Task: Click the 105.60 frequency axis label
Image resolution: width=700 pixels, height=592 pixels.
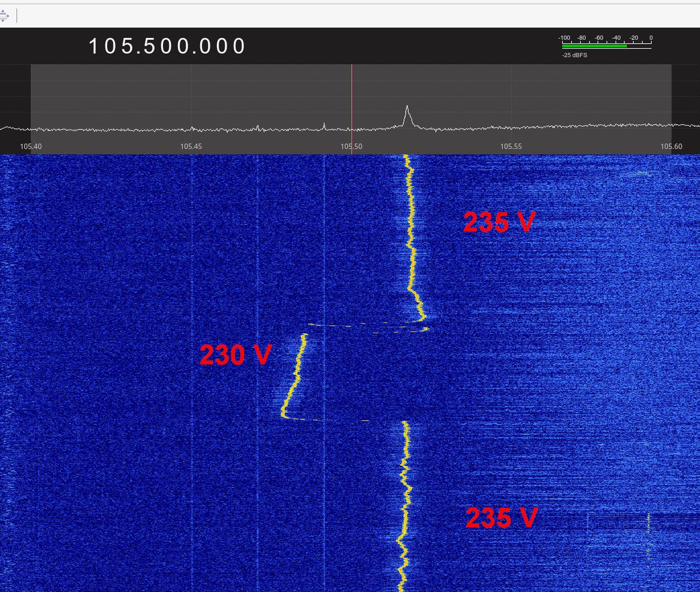Action: [671, 146]
